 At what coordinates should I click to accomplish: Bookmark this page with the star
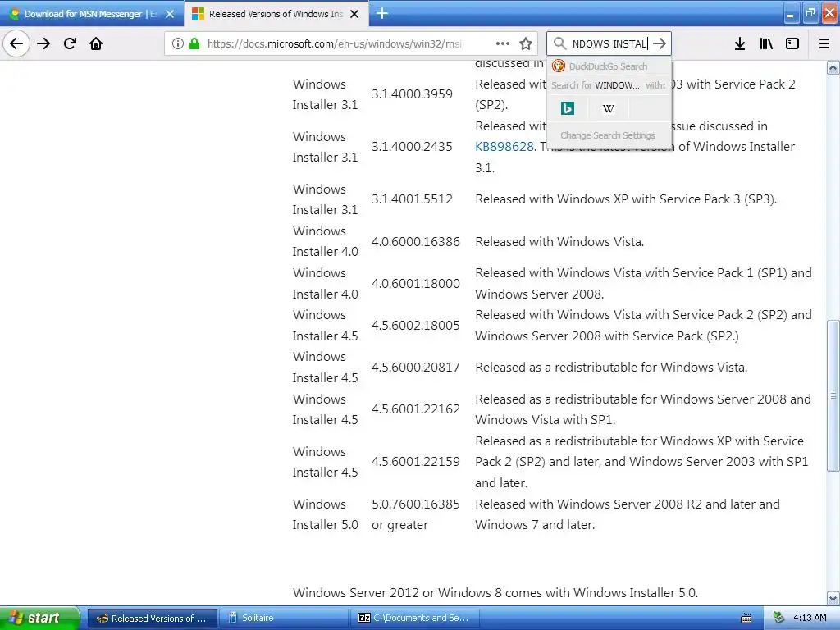click(x=526, y=43)
